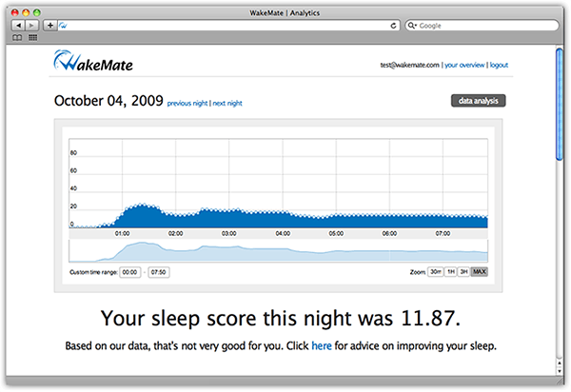Open the 'your overview' link

(464, 65)
